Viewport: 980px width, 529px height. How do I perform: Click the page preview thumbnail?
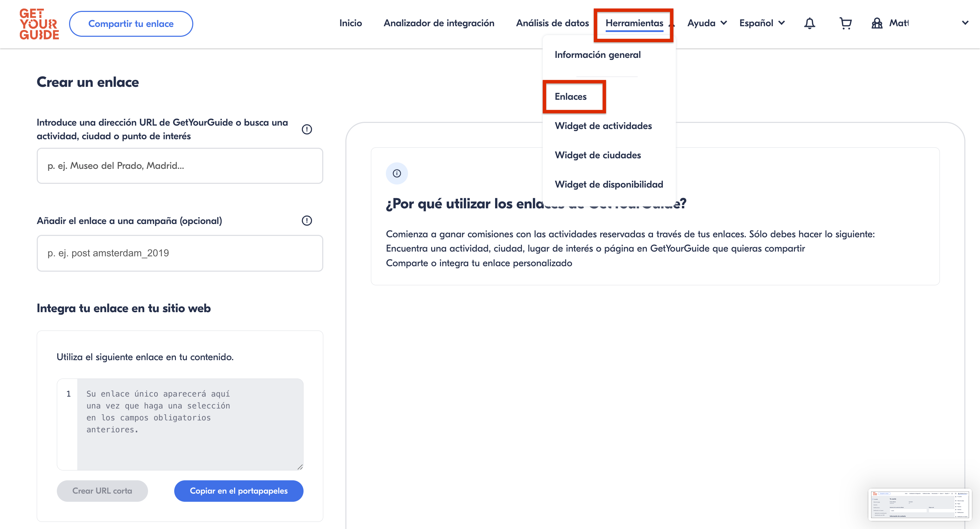[x=919, y=504]
